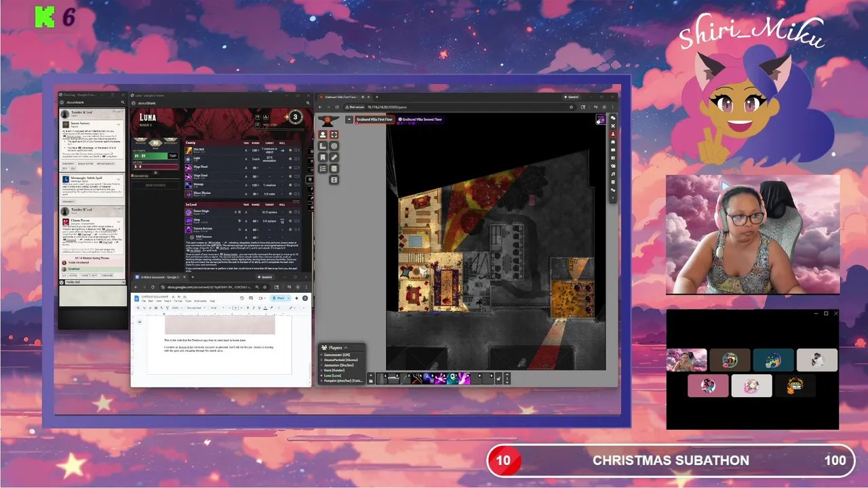Collapse the Players list
Screen dimensions: 868x488
(346, 348)
